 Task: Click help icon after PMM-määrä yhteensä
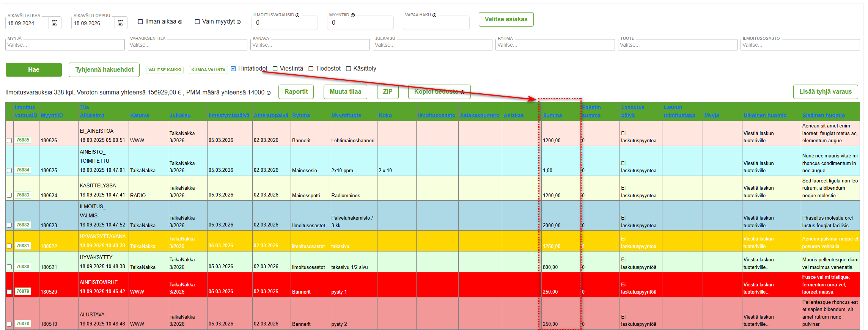[269, 93]
